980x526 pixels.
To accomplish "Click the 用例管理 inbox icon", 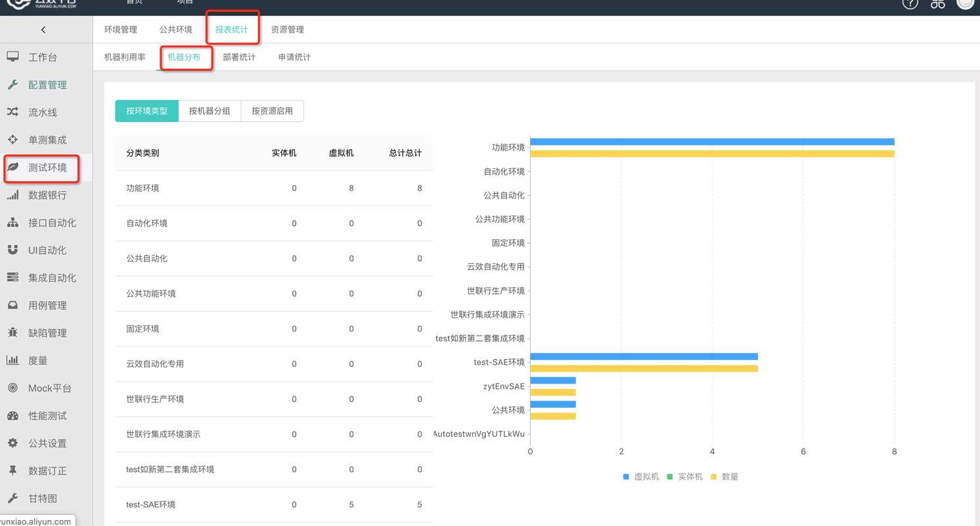I will click(12, 305).
